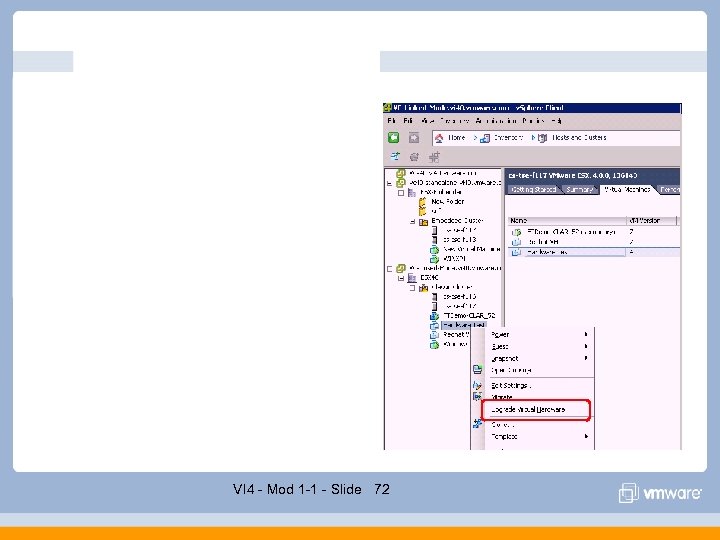Open the Edit menu
This screenshot has width=720, height=540.
[408, 121]
